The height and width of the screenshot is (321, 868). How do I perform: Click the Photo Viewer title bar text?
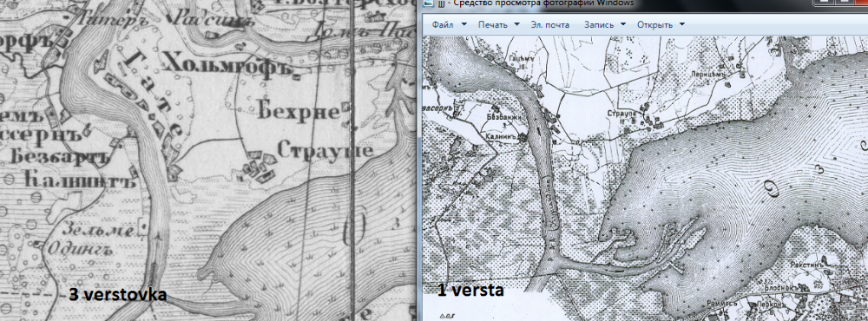click(535, 3)
